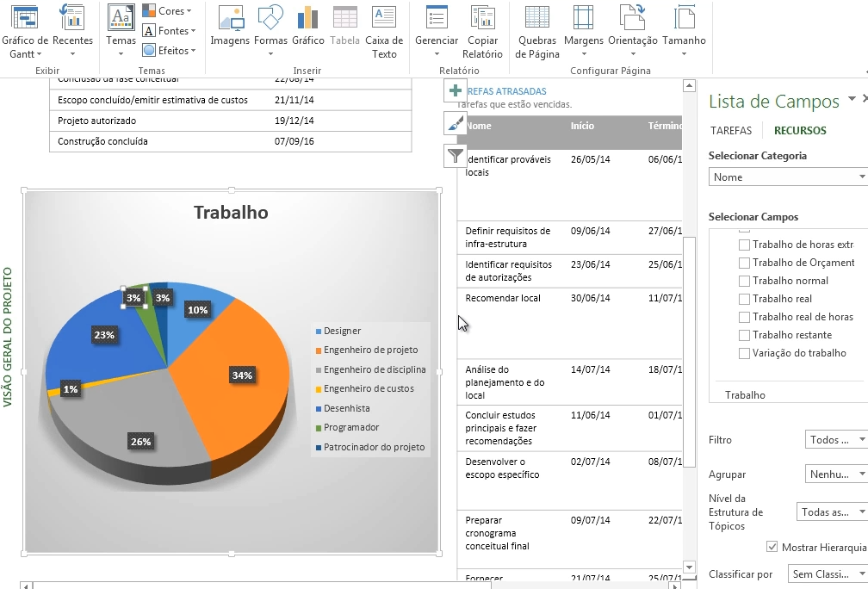The height and width of the screenshot is (589, 868).
Task: Click the chart filter funnel button
Action: coord(456,156)
